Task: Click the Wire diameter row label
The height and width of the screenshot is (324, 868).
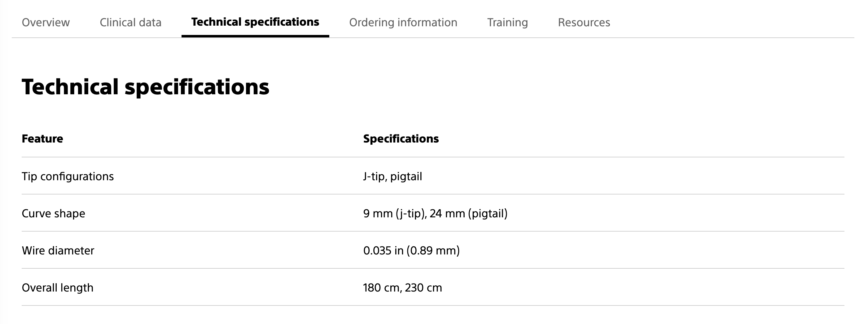Action: point(58,251)
